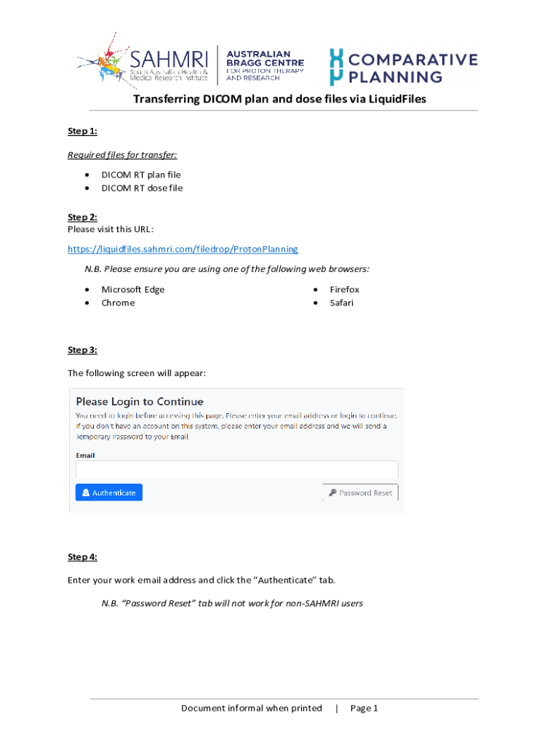Select the "DICOM RT dose file" bullet
560x745 pixels.
142,188
